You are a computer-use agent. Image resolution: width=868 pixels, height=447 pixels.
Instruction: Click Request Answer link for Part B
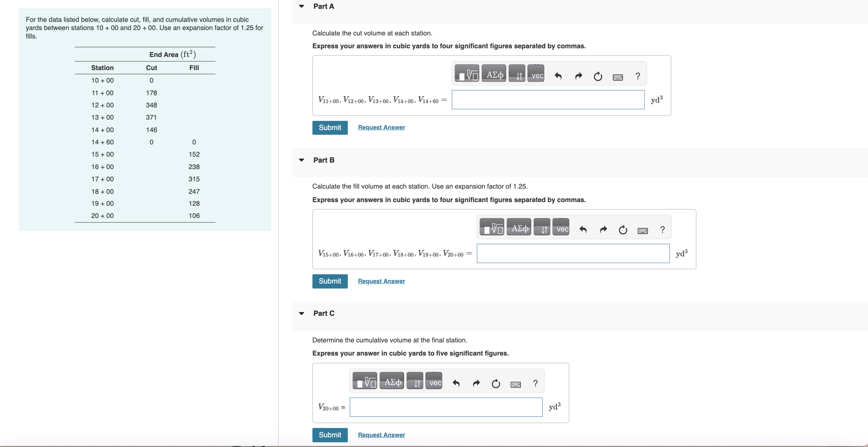381,281
